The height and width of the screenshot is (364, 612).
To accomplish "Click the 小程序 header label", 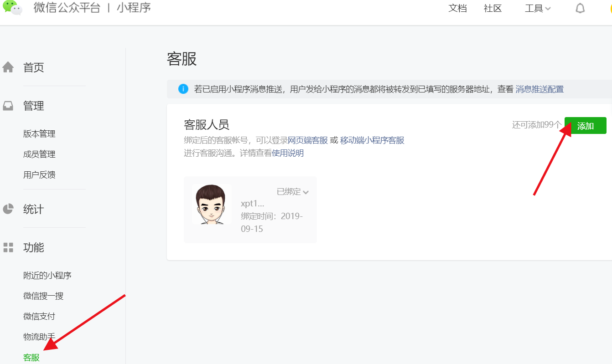I will pos(134,8).
